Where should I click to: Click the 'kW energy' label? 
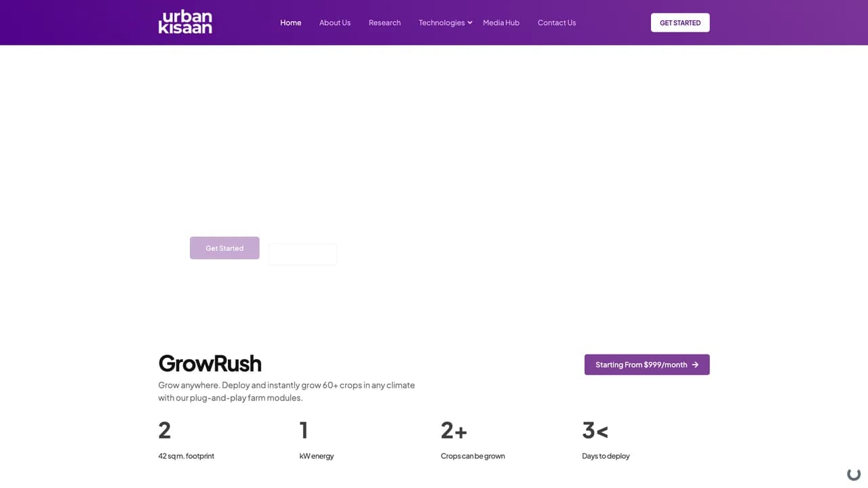point(317,456)
